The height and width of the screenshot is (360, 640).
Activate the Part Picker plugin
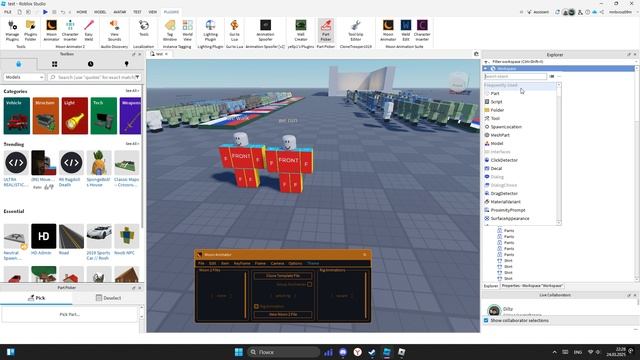326,31
